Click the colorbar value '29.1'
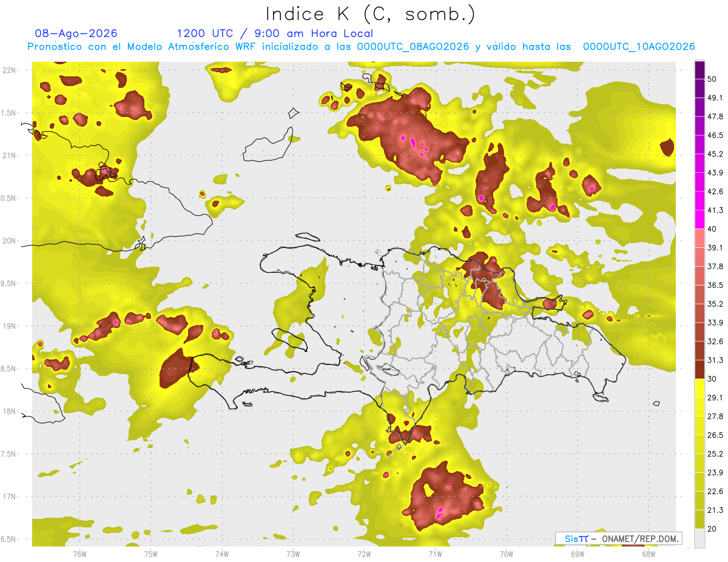This screenshot has width=728, height=562. pos(715,398)
